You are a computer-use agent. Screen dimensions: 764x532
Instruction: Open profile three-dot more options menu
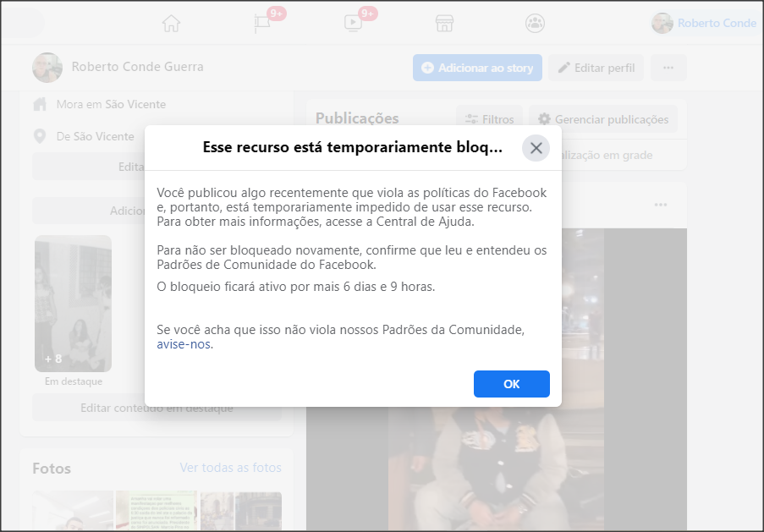click(668, 68)
